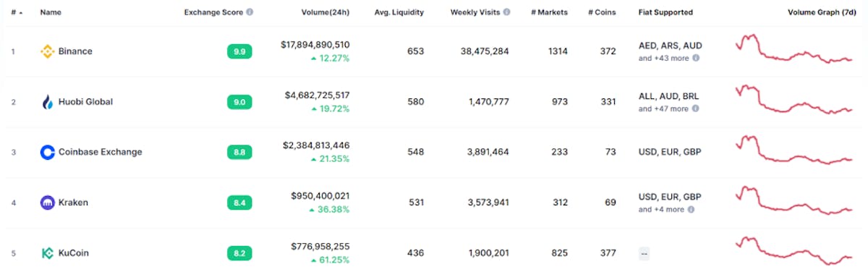This screenshot has height=277, width=868.
Task: Click Coinbase's 8.8 score badge
Action: pyautogui.click(x=239, y=152)
